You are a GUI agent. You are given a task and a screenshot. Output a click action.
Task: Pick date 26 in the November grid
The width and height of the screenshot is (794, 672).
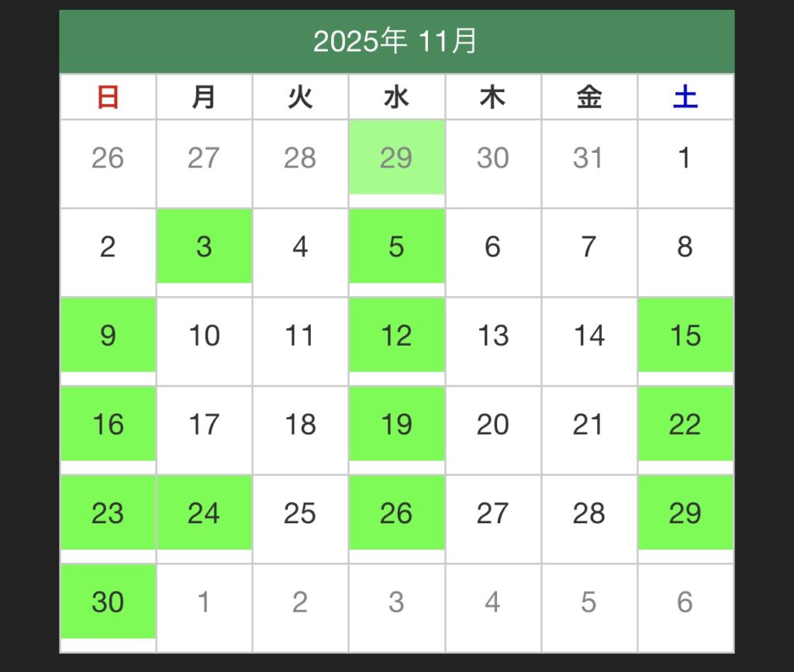pos(396,513)
